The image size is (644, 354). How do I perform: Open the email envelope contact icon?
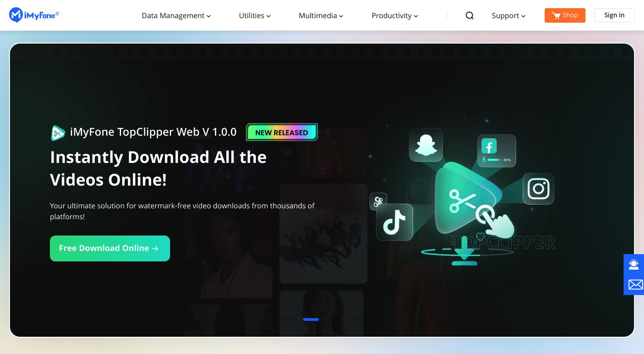click(635, 285)
